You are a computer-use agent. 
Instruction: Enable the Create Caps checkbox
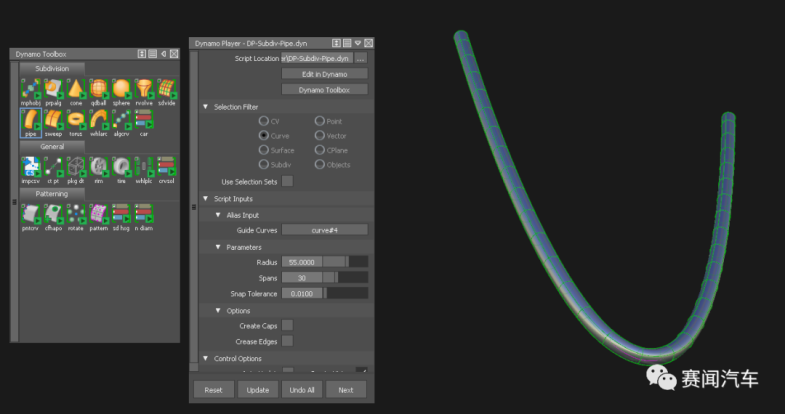point(287,325)
